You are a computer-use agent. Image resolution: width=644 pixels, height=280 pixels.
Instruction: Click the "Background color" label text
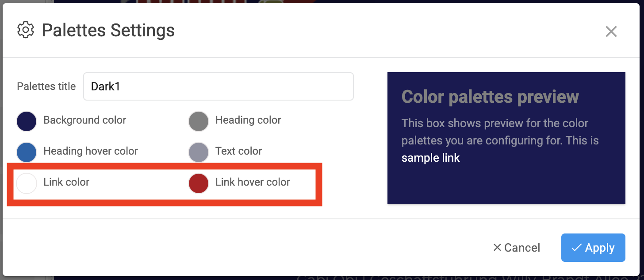[84, 120]
